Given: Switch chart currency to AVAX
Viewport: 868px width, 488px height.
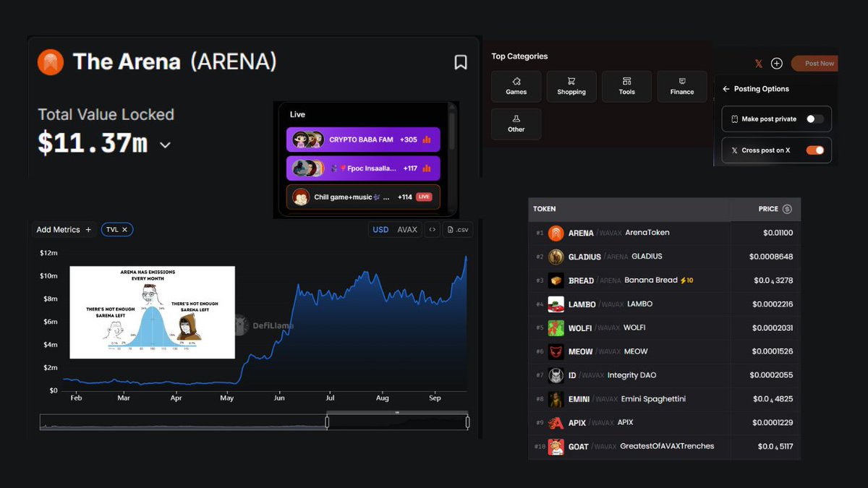Looking at the screenshot, I should click(x=407, y=230).
